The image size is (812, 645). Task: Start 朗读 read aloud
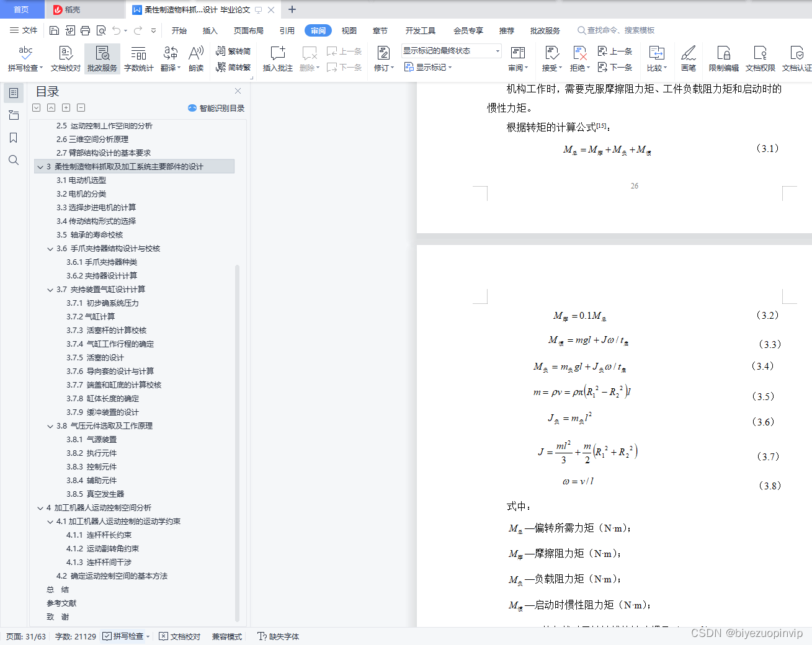196,59
